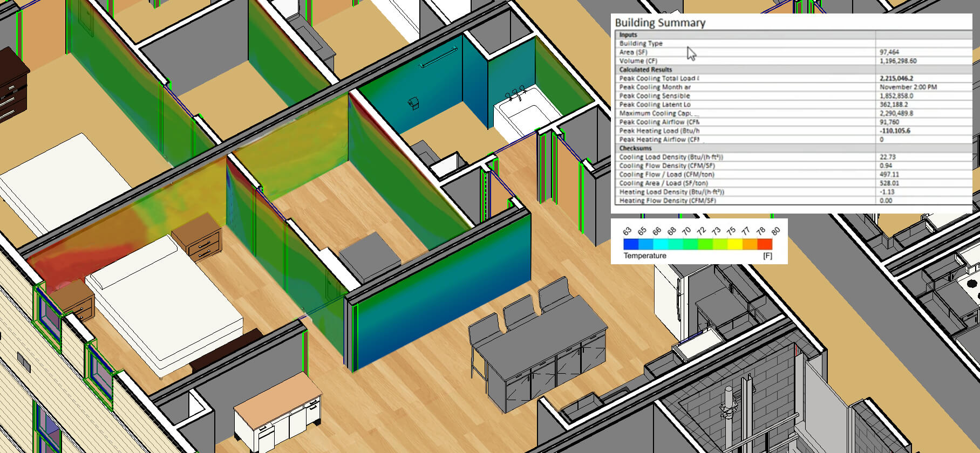980x453 pixels.
Task: Click the red-orange legend swatch
Action: [x=765, y=244]
